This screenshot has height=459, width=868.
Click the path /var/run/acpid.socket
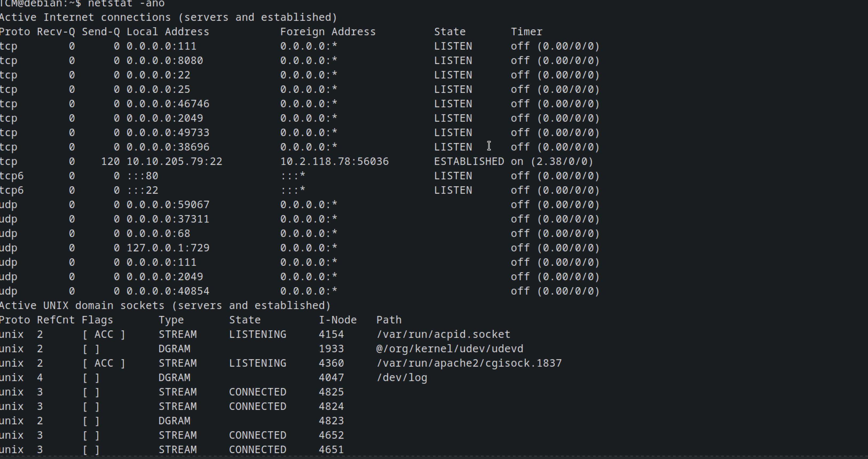[x=443, y=334]
